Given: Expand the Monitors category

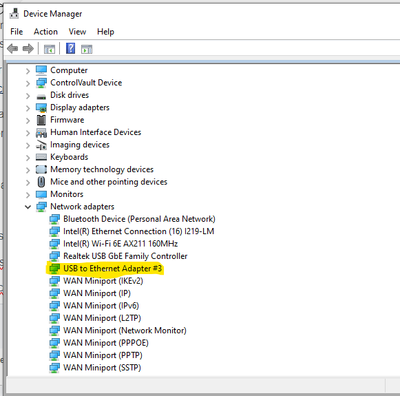Looking at the screenshot, I should [28, 195].
